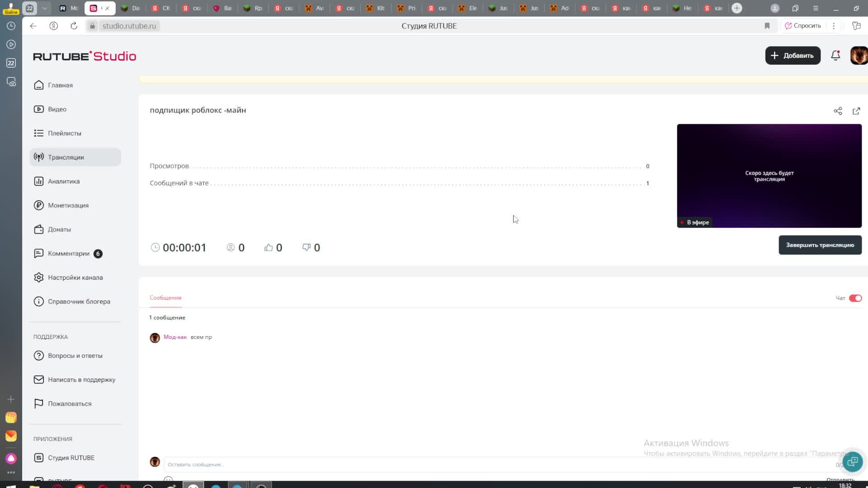The image size is (868, 488).
Task: Open the Аналитика sidebar section
Action: [x=64, y=181]
